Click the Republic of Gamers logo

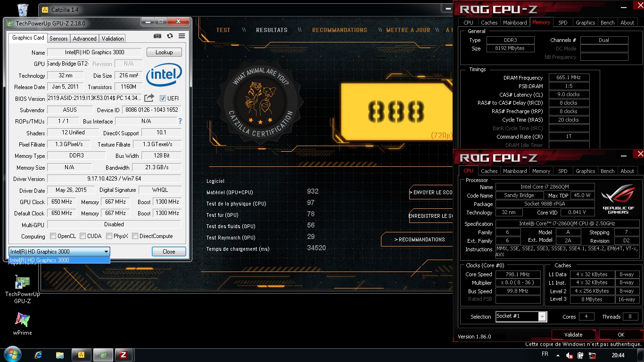pos(618,198)
